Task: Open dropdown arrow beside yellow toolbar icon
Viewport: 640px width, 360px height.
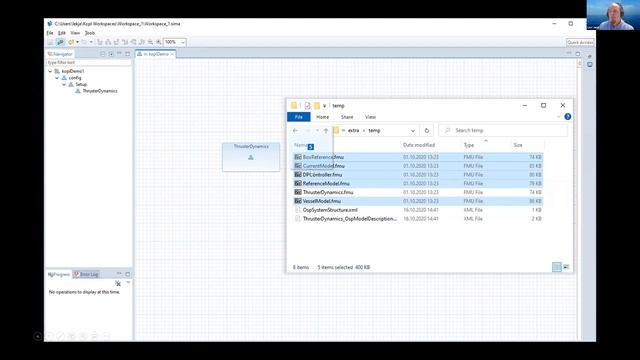Action: click(x=77, y=42)
